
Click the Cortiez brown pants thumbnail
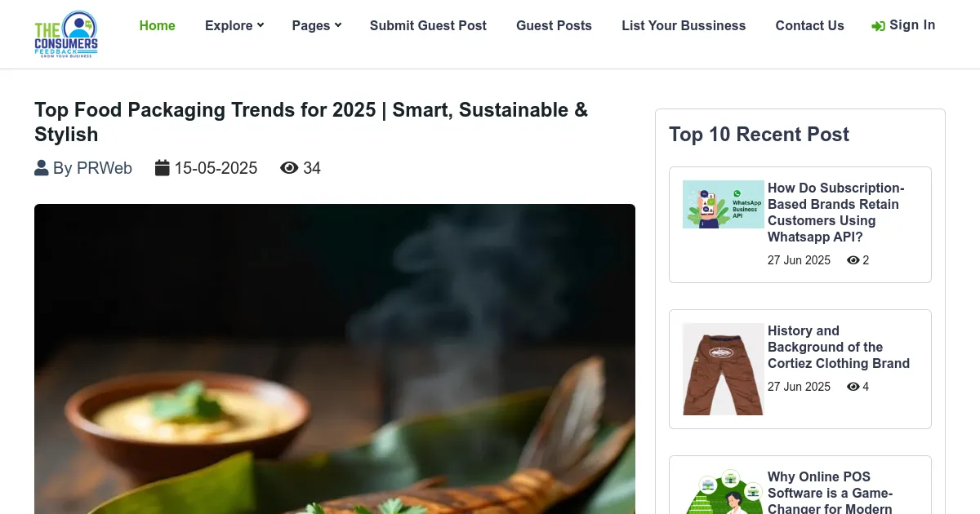(x=723, y=369)
